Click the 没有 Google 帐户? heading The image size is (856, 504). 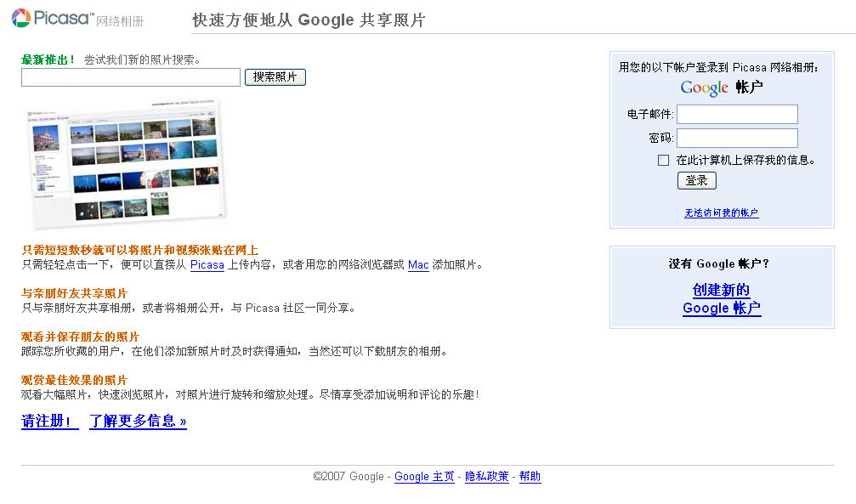(718, 263)
